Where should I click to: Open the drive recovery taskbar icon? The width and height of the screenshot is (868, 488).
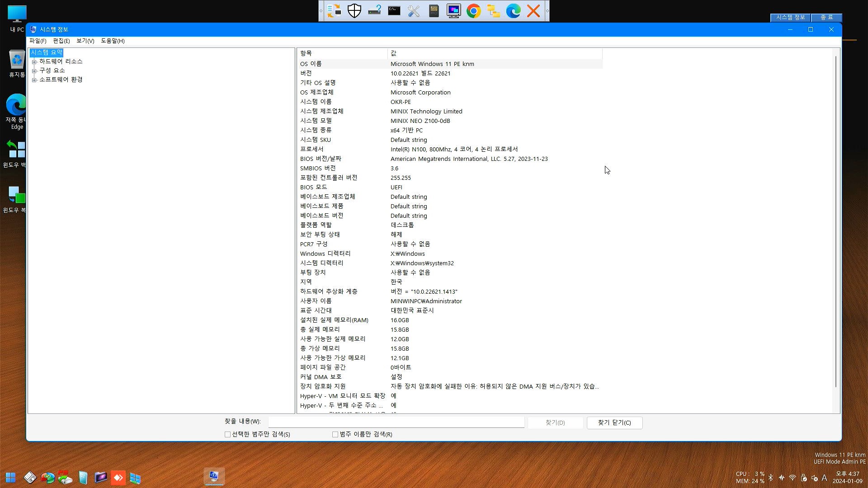[x=65, y=478]
